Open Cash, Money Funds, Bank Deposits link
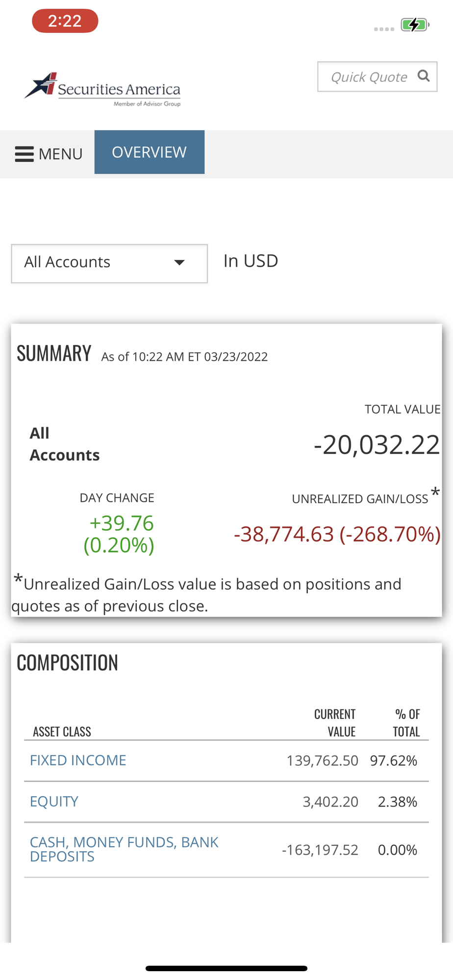The height and width of the screenshot is (980, 453). (124, 849)
